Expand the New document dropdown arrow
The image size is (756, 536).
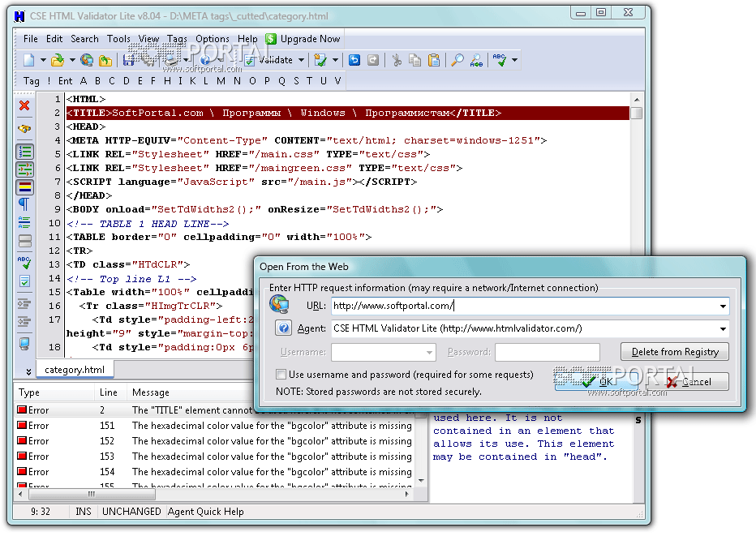[x=43, y=60]
